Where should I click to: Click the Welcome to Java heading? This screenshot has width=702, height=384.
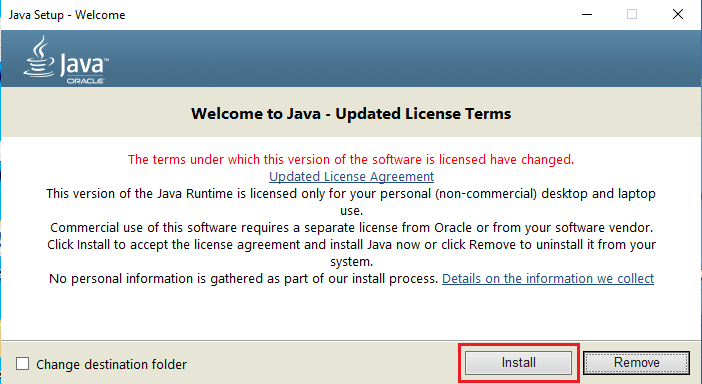[x=351, y=114]
